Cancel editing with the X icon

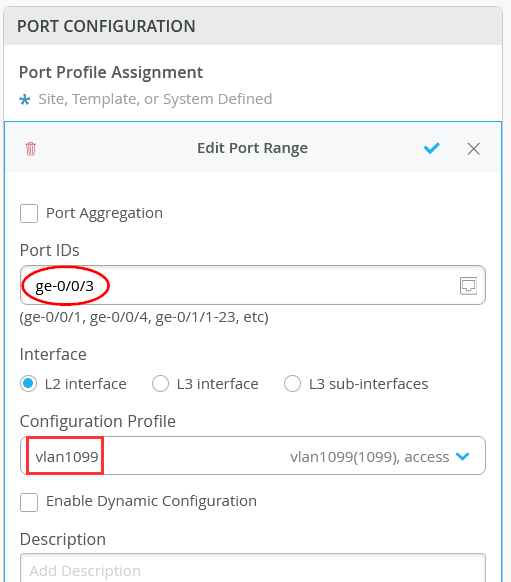point(474,149)
